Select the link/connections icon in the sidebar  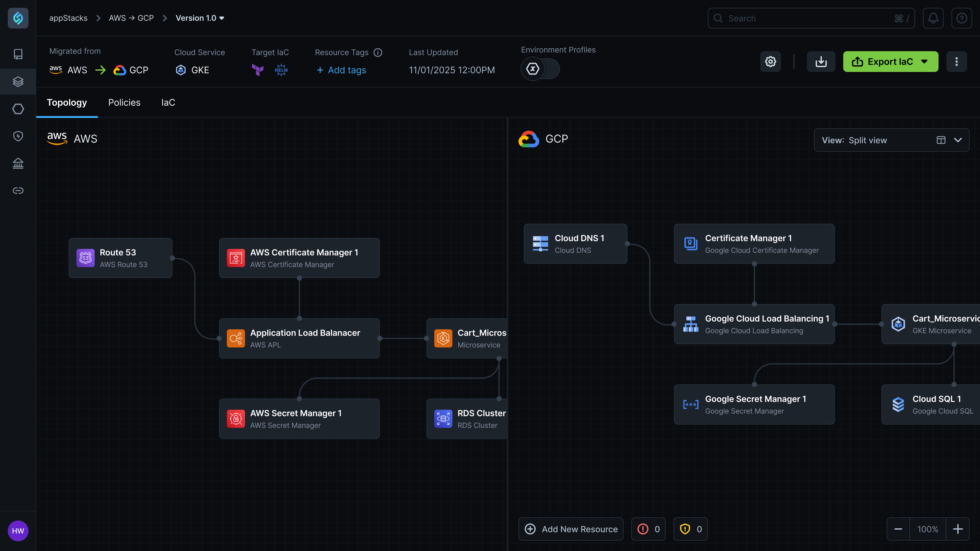click(x=18, y=190)
